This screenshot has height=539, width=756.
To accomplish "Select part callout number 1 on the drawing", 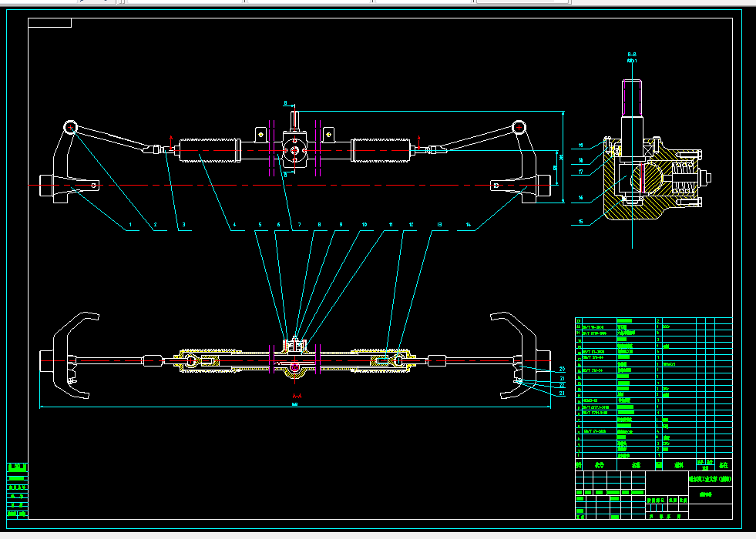I will tap(130, 225).
